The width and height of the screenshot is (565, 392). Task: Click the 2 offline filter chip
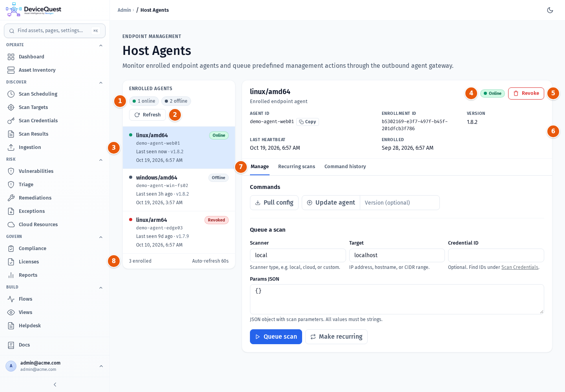[x=176, y=101]
